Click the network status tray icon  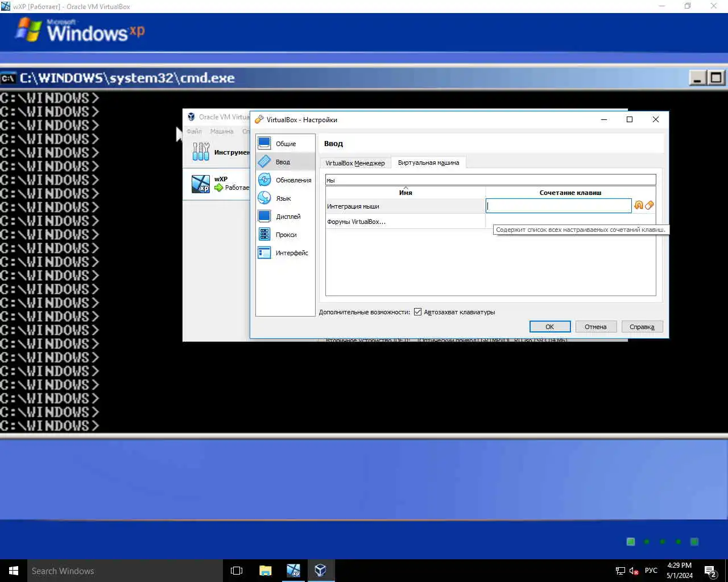[x=621, y=571]
